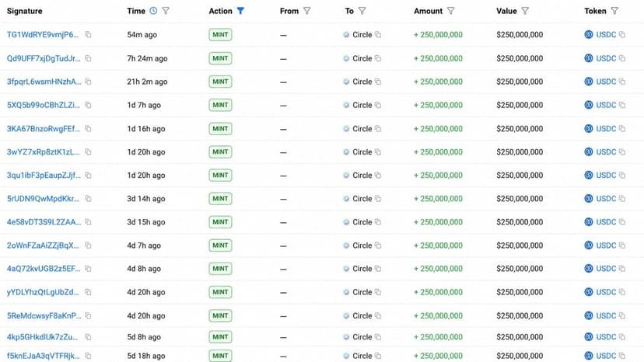This screenshot has width=644, height=362.
Task: Copy Circle address in 5d 8h ago row
Action: (378, 337)
